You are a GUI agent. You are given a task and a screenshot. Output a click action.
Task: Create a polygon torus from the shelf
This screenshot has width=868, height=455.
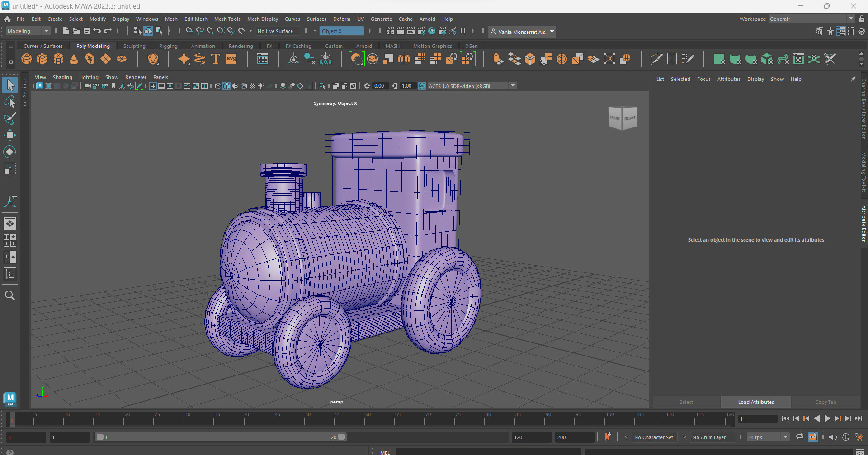pos(90,59)
